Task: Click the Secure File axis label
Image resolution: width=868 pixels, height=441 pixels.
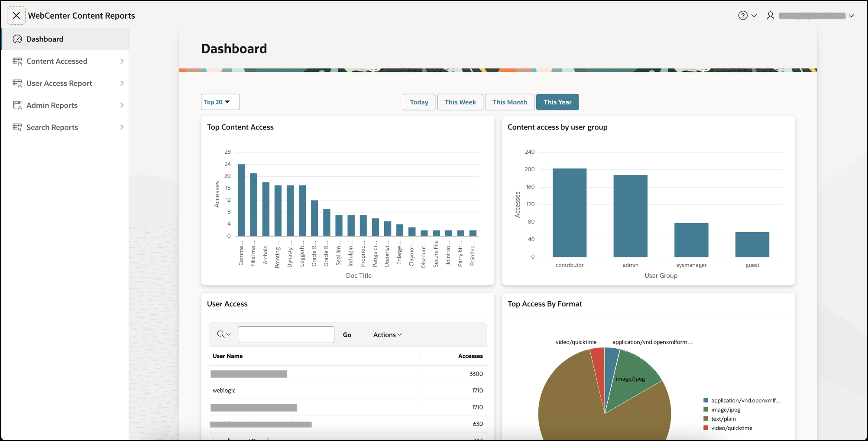Action: tap(436, 254)
